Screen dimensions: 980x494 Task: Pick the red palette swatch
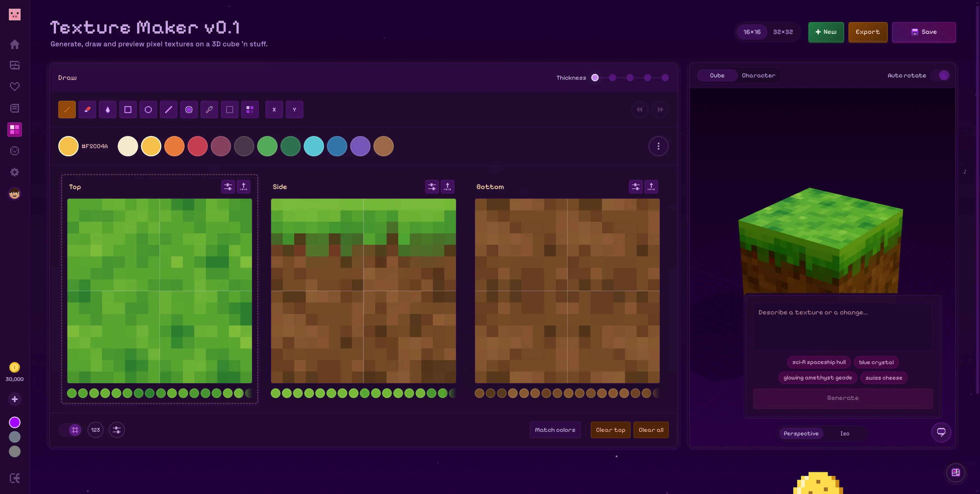(197, 146)
